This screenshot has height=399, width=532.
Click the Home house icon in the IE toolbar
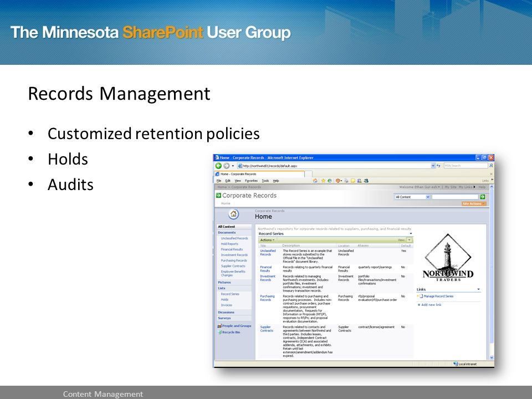pyautogui.click(x=315, y=181)
